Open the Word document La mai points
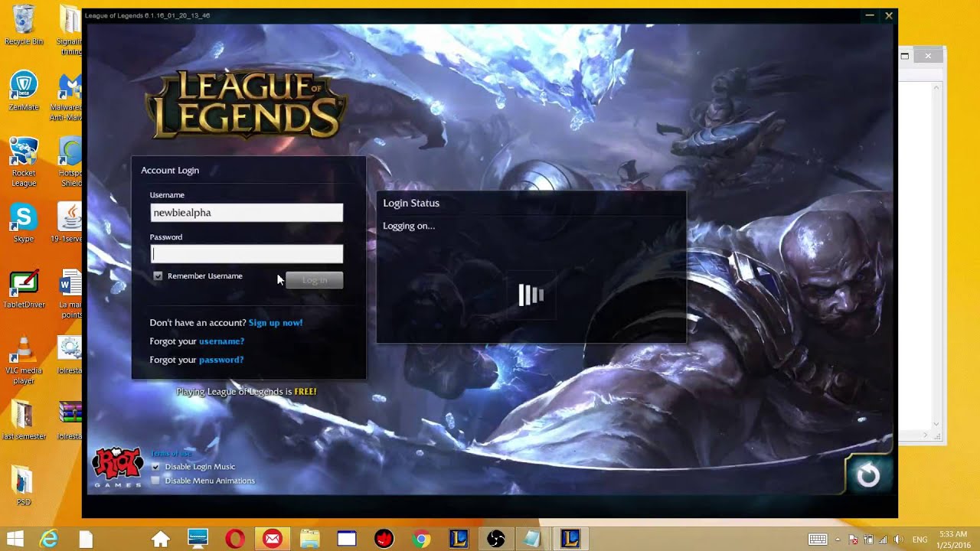 point(70,293)
